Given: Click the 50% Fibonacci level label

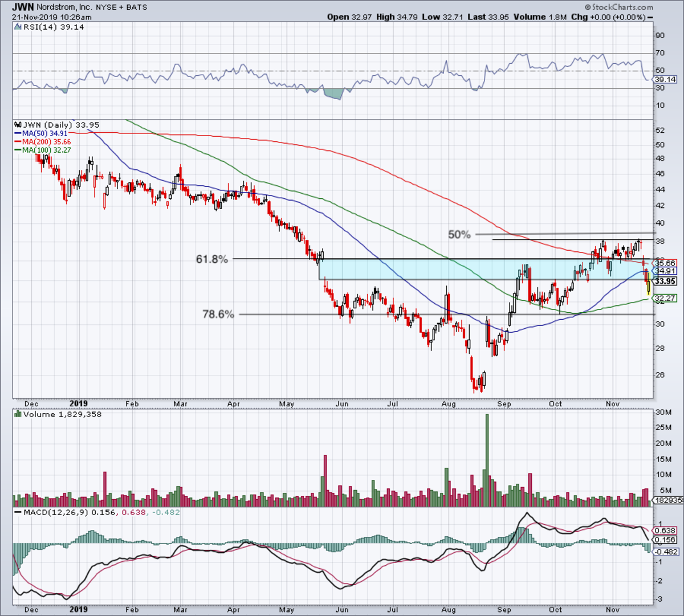Looking at the screenshot, I should click(x=459, y=234).
